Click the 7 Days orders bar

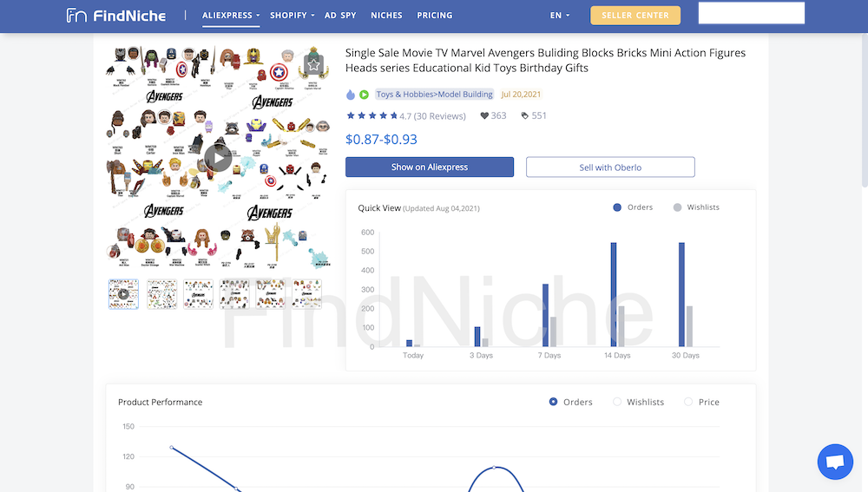(x=545, y=316)
